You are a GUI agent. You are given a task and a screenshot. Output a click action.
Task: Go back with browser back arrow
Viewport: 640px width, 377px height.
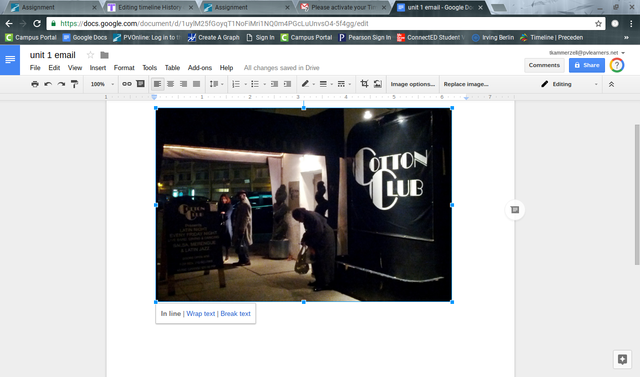pos(9,24)
